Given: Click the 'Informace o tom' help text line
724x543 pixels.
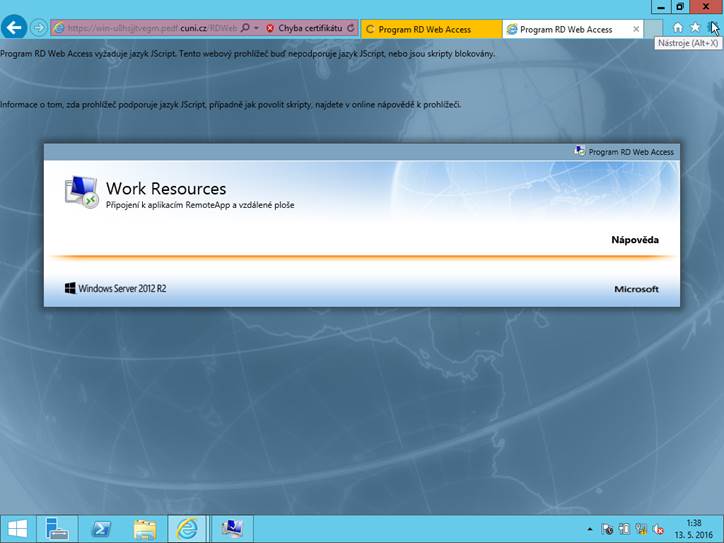Looking at the screenshot, I should (x=230, y=104).
